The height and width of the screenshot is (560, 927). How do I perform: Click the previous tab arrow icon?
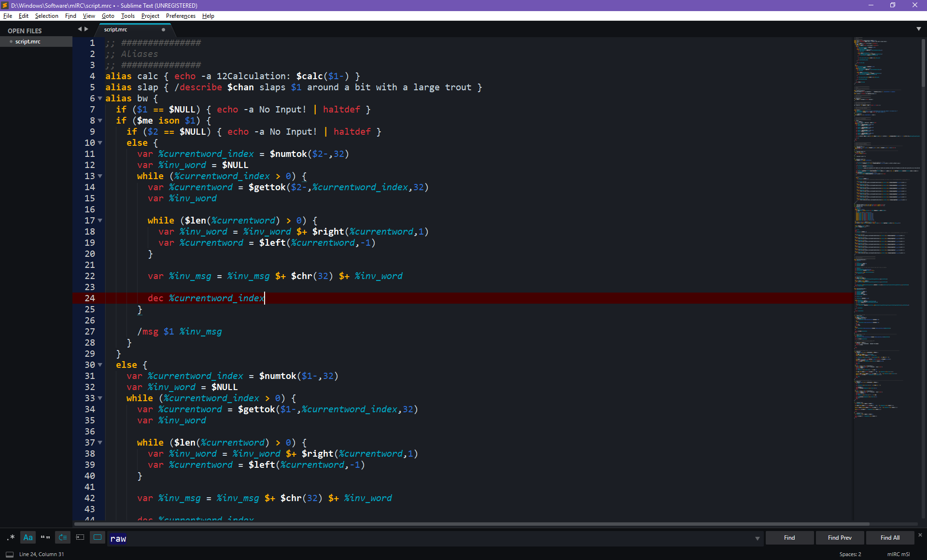click(80, 29)
